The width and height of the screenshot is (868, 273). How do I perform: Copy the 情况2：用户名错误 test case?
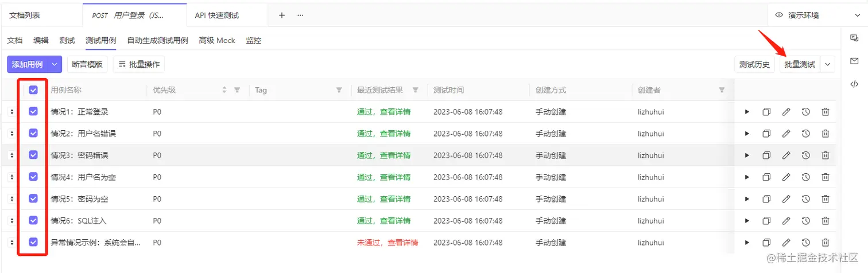tap(766, 134)
